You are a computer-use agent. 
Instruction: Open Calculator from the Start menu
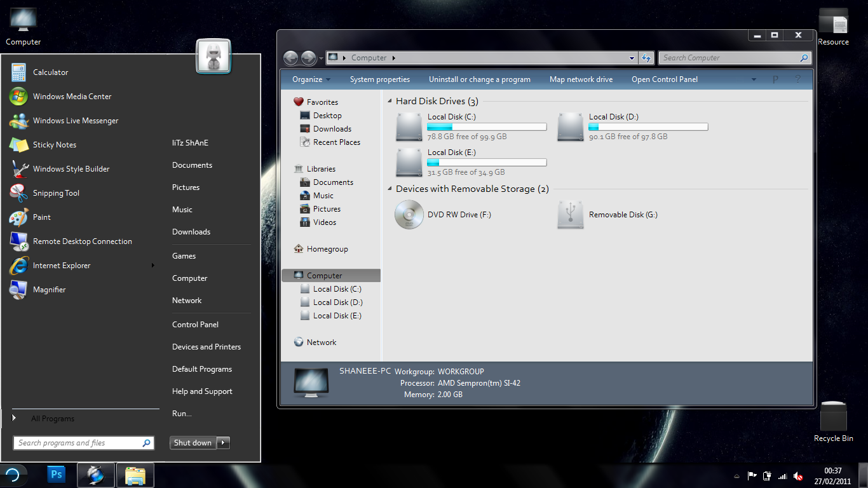(80, 72)
